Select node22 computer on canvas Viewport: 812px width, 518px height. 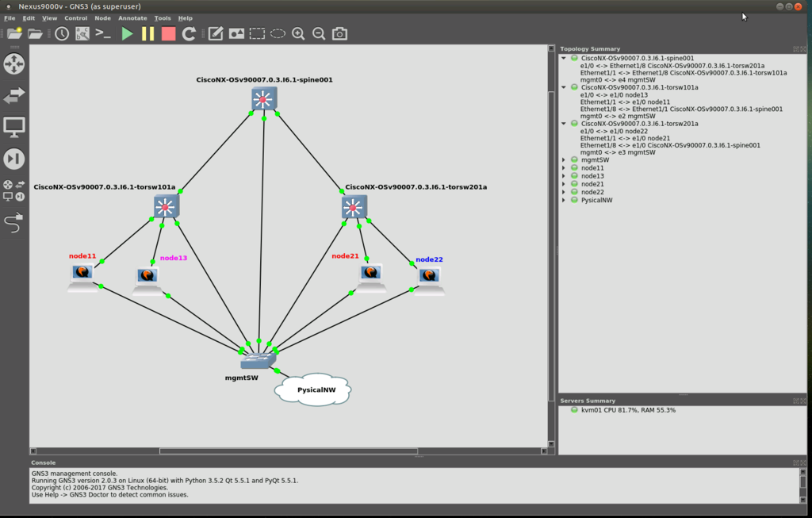point(429,281)
